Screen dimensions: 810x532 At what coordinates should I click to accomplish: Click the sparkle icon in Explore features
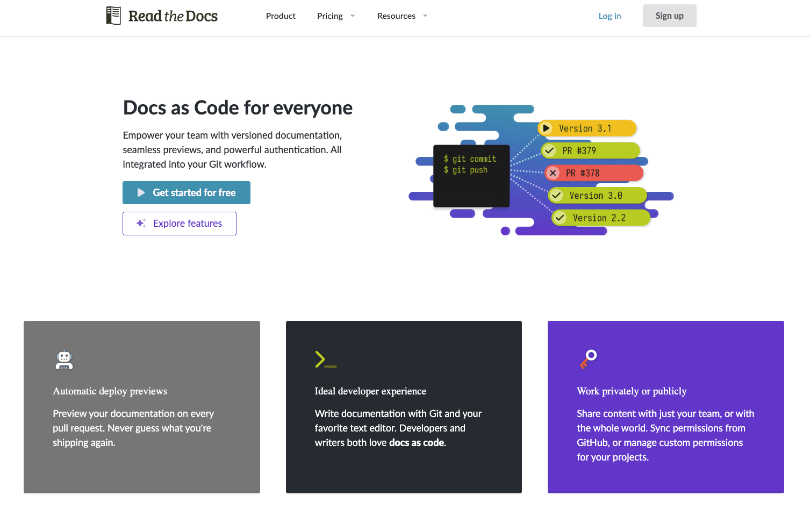click(141, 224)
